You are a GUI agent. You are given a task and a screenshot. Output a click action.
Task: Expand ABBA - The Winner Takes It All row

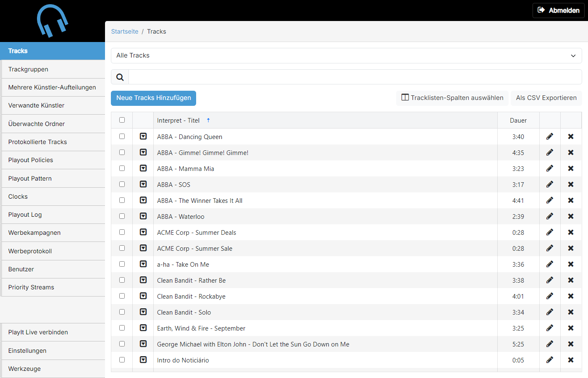click(x=143, y=200)
